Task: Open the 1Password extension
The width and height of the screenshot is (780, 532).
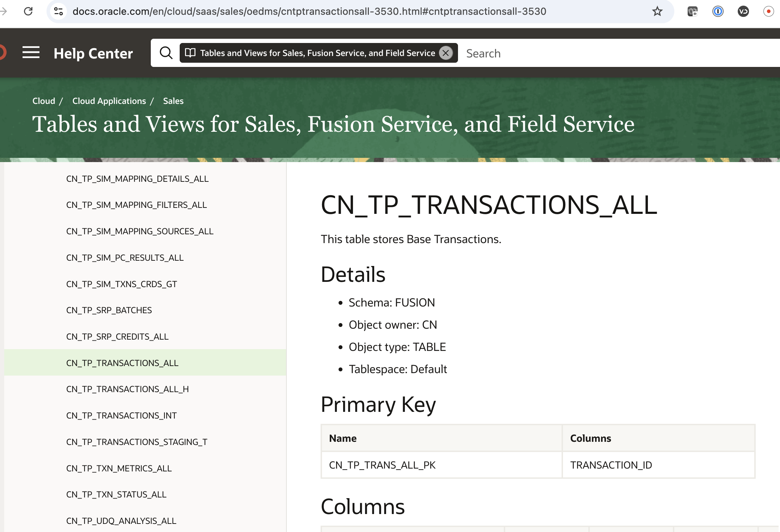Action: (718, 11)
